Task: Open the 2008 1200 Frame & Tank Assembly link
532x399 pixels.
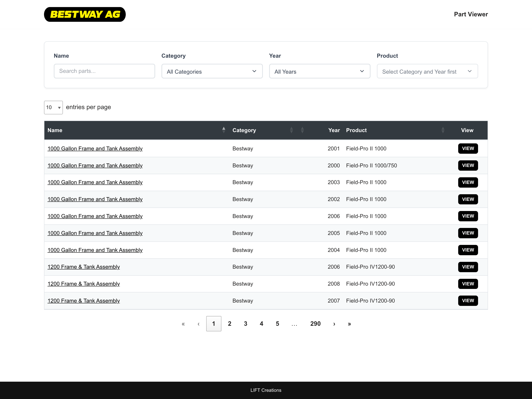Action: 84,284
